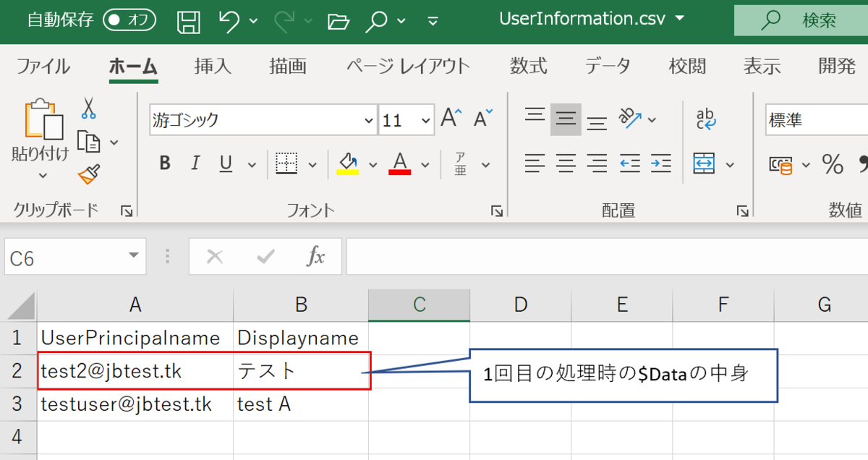The image size is (868, 460).
Task: Select cell containing testuser@jbtest.tk
Action: coord(135,404)
